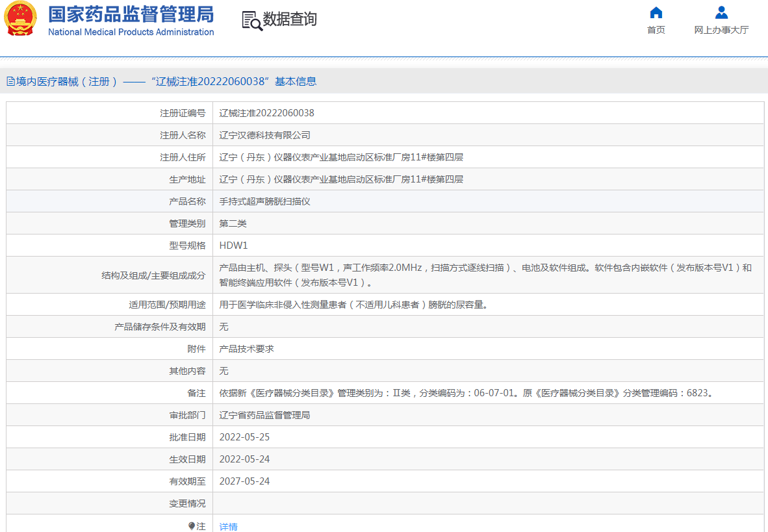Click the online service hall person icon

tap(721, 12)
